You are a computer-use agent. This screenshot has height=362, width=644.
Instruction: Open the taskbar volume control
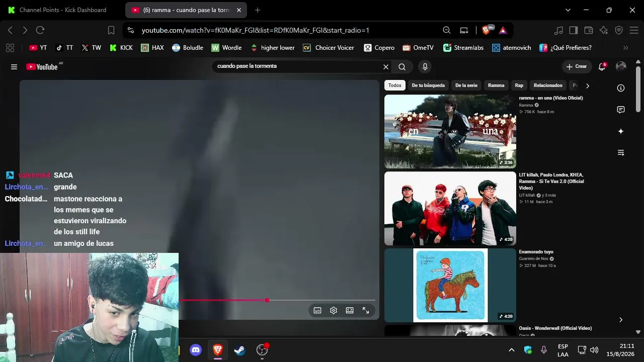pyautogui.click(x=594, y=350)
